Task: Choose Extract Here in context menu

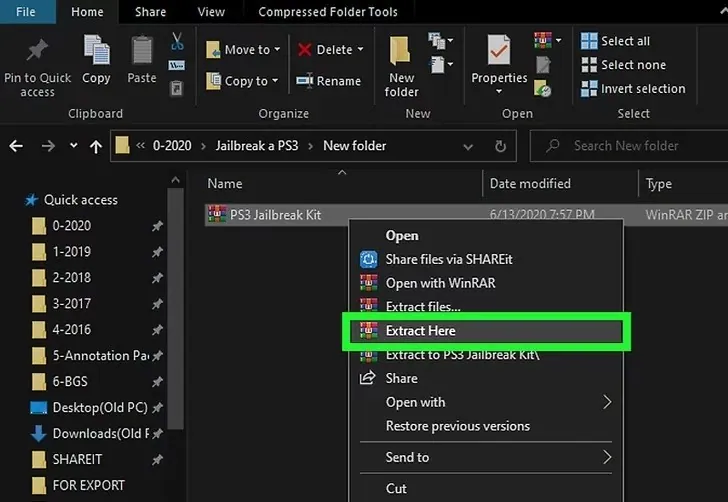Action: (x=486, y=331)
